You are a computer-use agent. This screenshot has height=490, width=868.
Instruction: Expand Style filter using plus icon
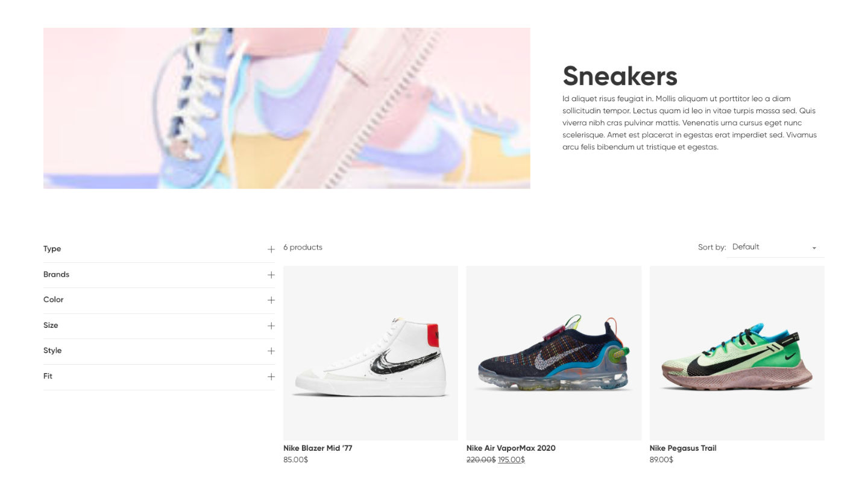tap(271, 351)
